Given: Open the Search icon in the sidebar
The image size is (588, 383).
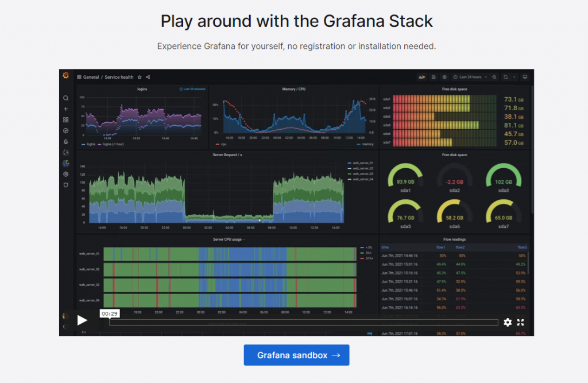Looking at the screenshot, I should point(65,98).
